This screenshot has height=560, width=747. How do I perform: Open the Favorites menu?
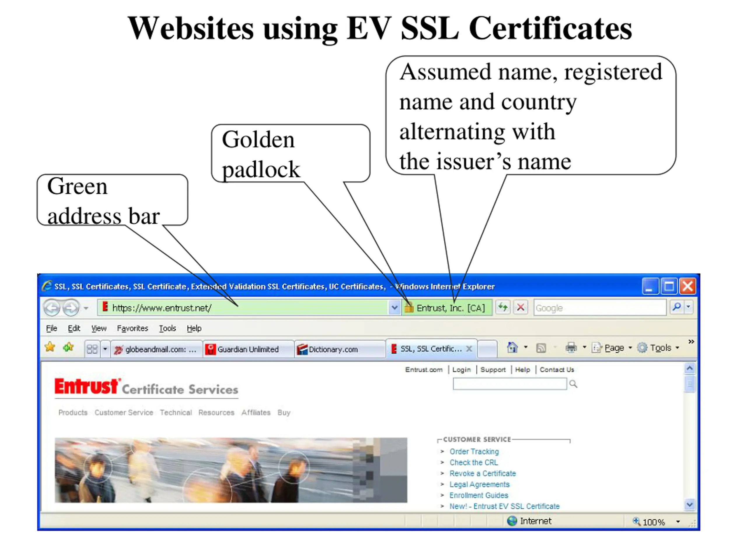tap(132, 328)
